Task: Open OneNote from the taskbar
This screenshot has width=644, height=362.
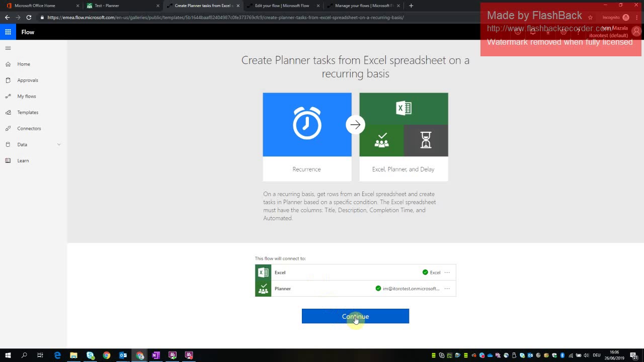Action: pyautogui.click(x=155, y=355)
